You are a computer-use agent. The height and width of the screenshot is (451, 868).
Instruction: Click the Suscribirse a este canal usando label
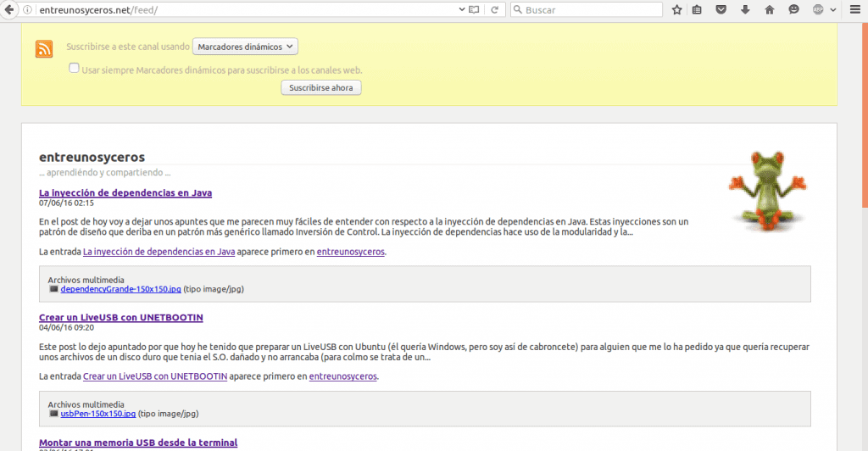[x=128, y=47]
